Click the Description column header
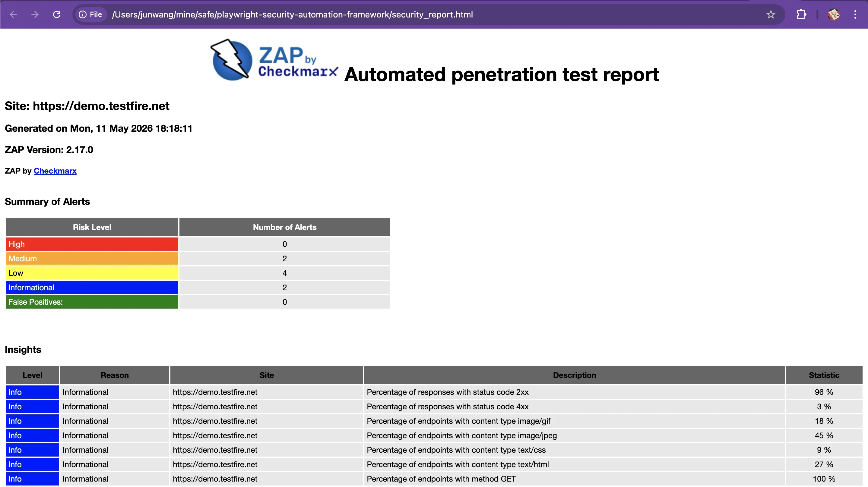The width and height of the screenshot is (868, 487). (575, 375)
